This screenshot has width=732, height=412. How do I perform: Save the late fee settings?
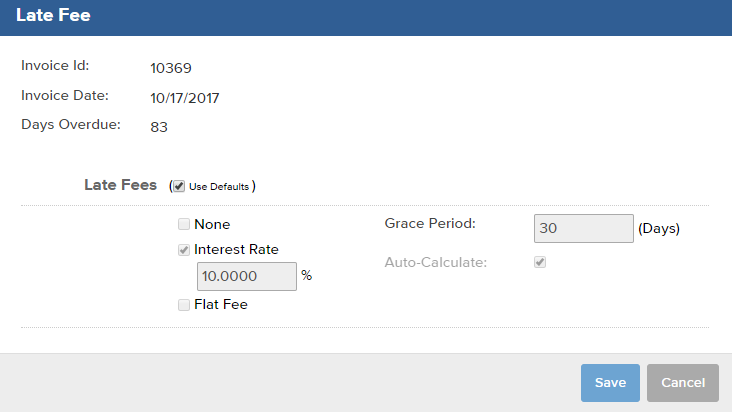[x=610, y=383]
